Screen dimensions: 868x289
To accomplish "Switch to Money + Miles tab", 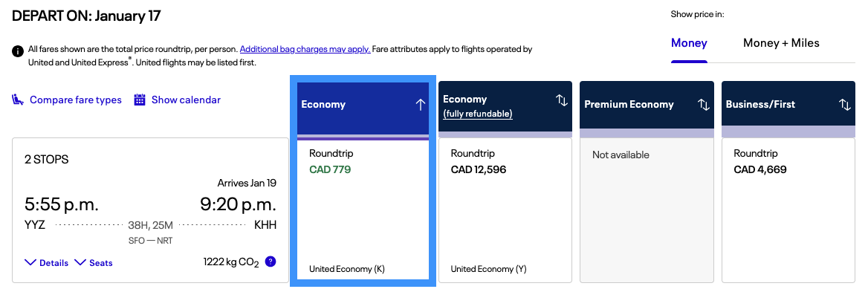I will 781,43.
